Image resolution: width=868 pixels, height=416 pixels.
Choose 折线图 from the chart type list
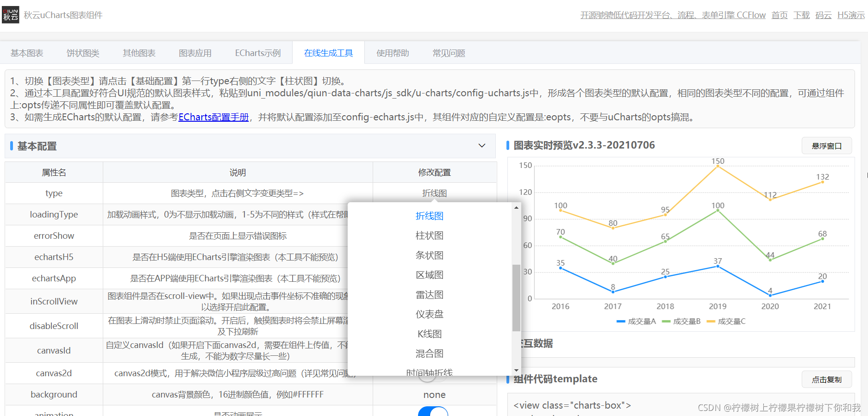(429, 216)
